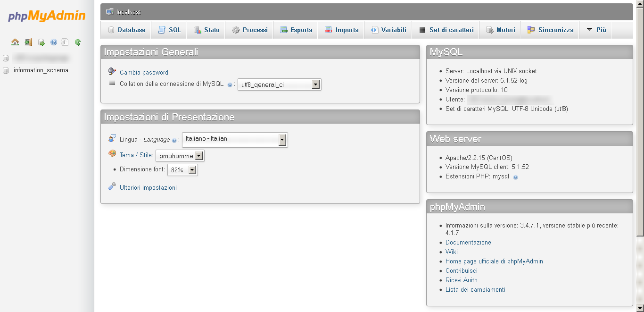Image resolution: width=644 pixels, height=312 pixels.
Task: Click the Importa tab icon
Action: coord(329,30)
